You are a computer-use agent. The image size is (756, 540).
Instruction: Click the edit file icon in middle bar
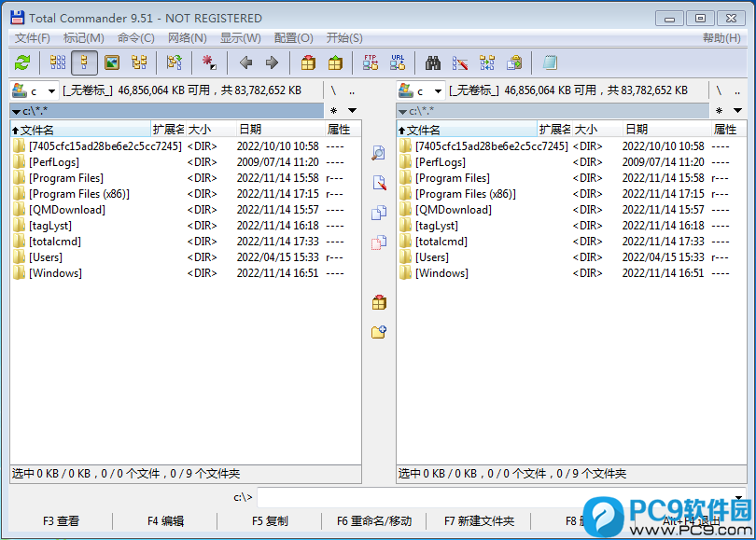379,183
